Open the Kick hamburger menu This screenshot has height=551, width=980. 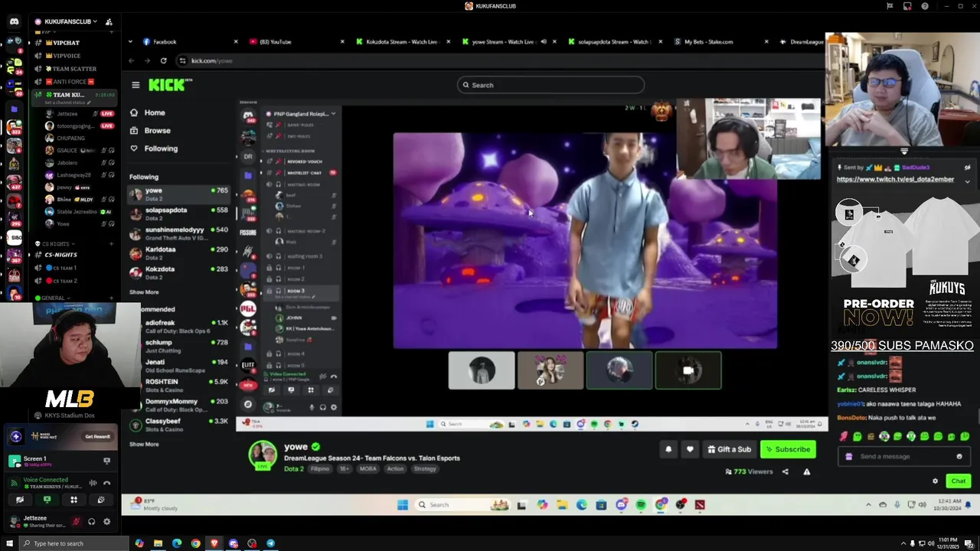tap(136, 85)
